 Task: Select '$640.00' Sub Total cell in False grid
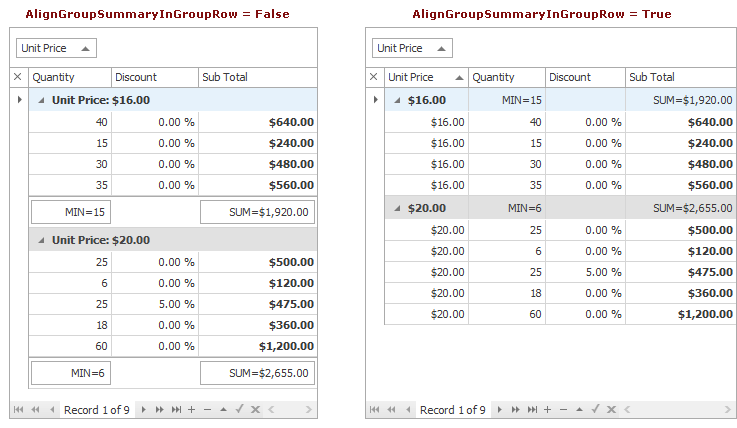tap(258, 122)
